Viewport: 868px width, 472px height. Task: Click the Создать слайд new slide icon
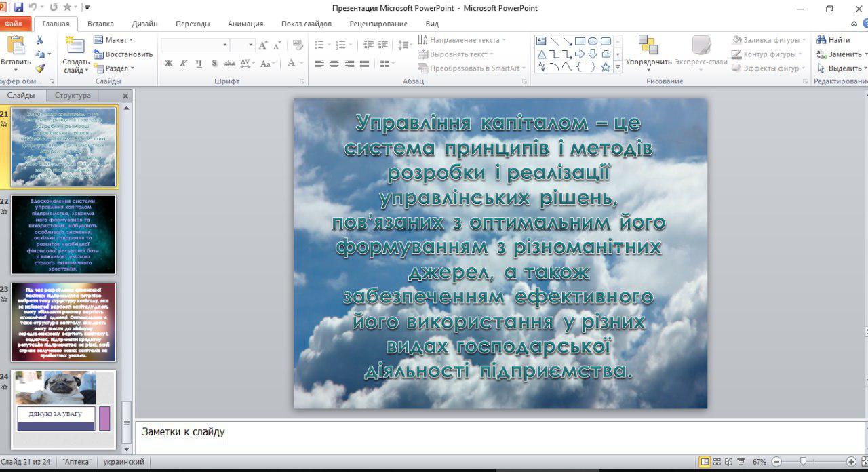[75, 46]
